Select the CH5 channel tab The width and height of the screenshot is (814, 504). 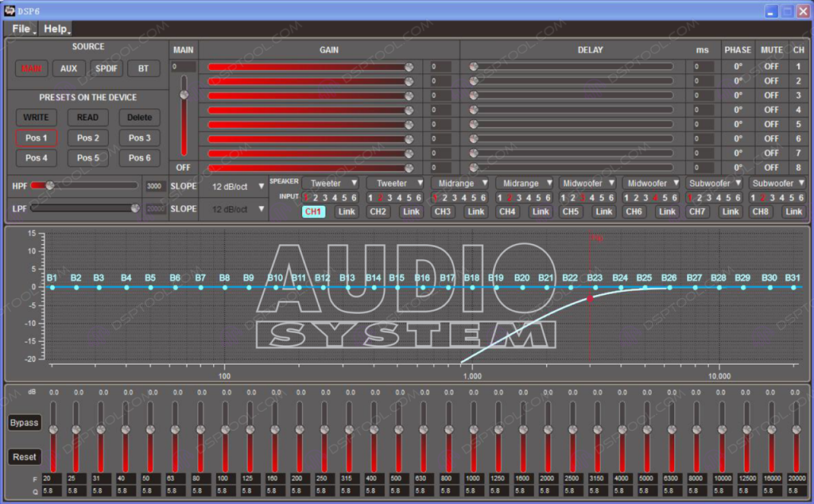click(x=571, y=211)
